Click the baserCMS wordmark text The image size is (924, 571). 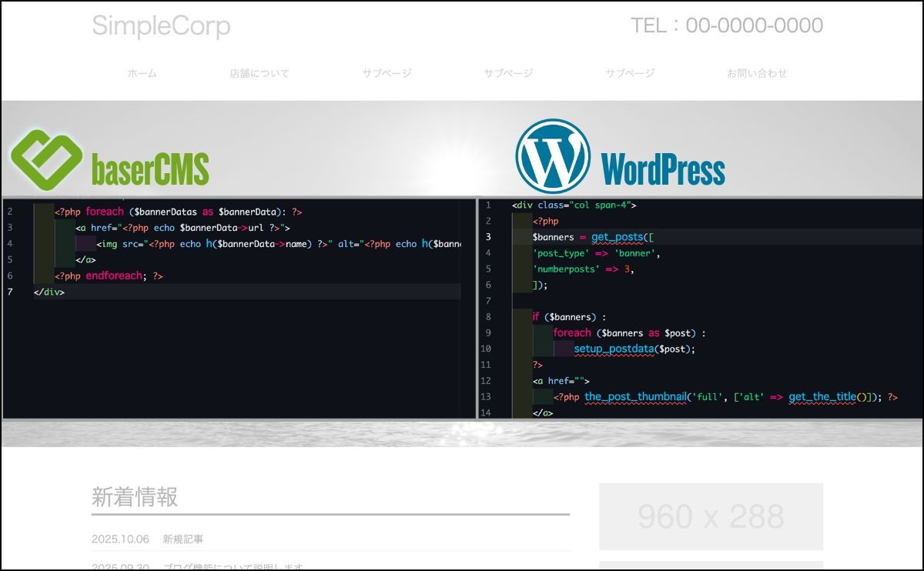pyautogui.click(x=150, y=169)
